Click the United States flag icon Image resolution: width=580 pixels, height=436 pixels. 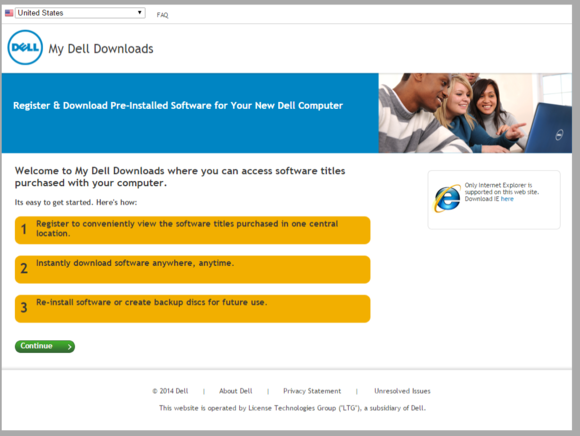[9, 13]
